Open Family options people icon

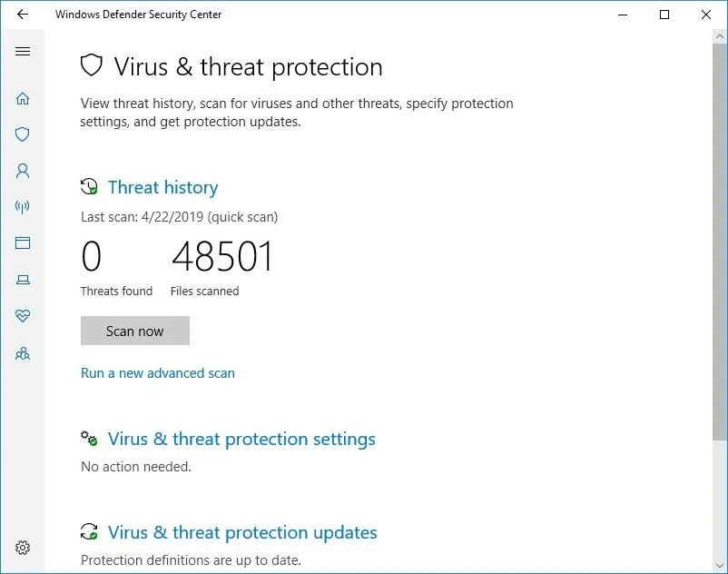(23, 354)
